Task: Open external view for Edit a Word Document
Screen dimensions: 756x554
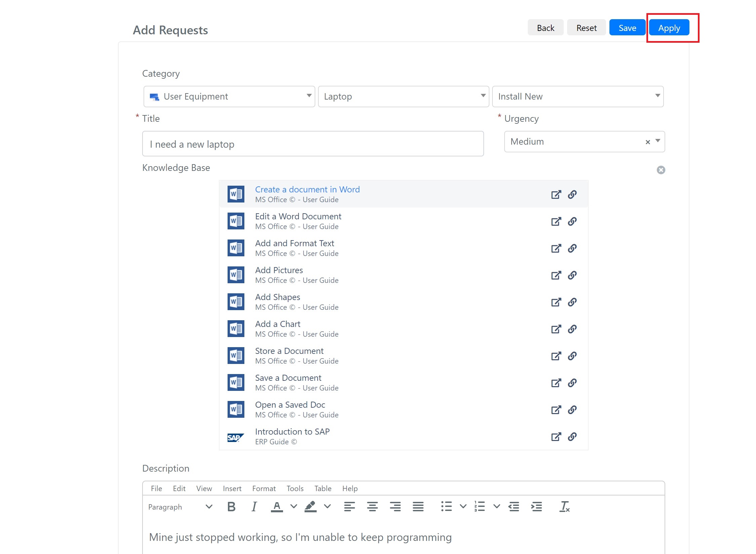Action: point(556,221)
